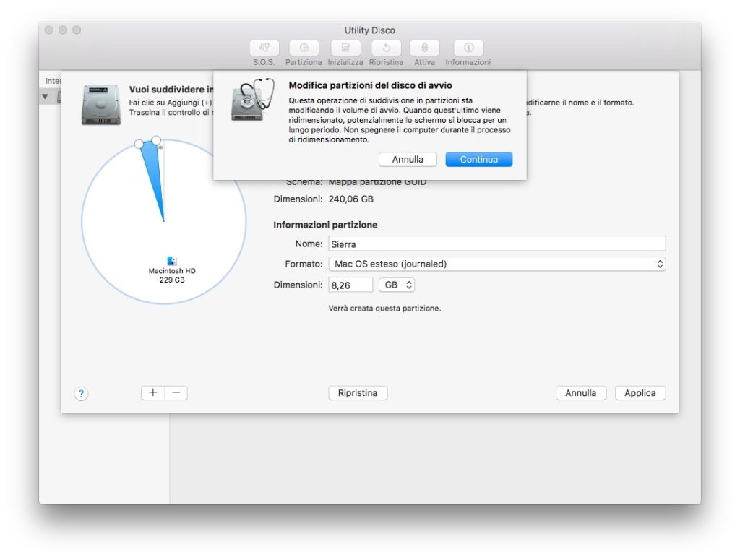This screenshot has height=560, width=740.
Task: Click Annulla next to Applica
Action: click(581, 393)
